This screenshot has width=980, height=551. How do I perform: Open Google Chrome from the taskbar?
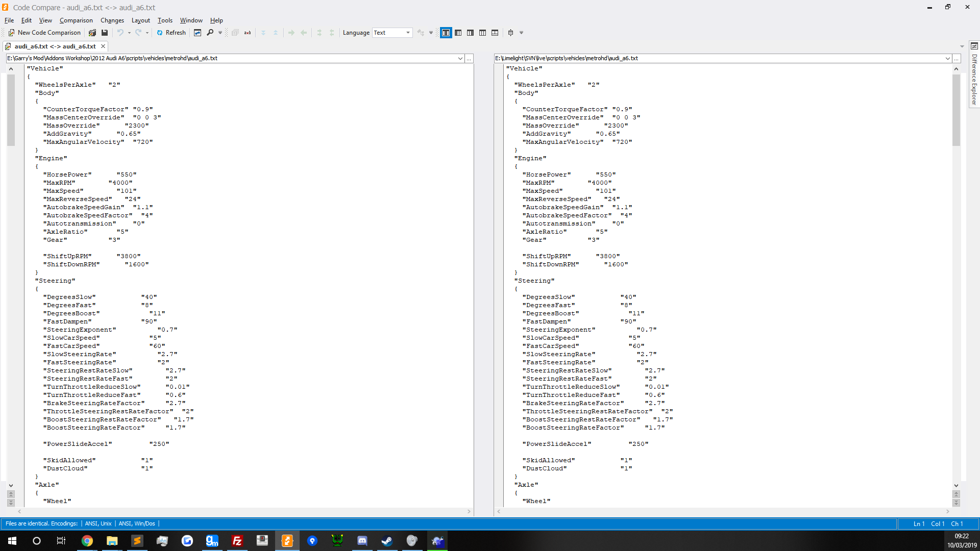click(87, 541)
